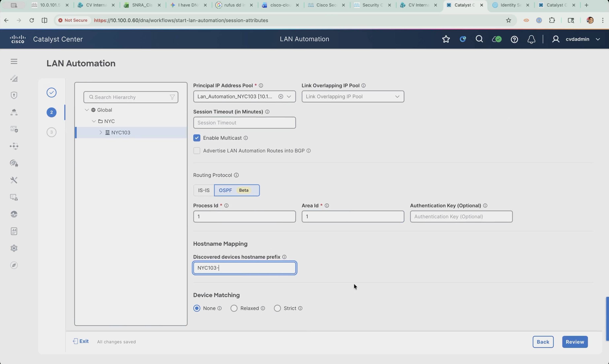Open the System gear sidebar icon
Image resolution: width=609 pixels, height=364 pixels.
tap(14, 248)
